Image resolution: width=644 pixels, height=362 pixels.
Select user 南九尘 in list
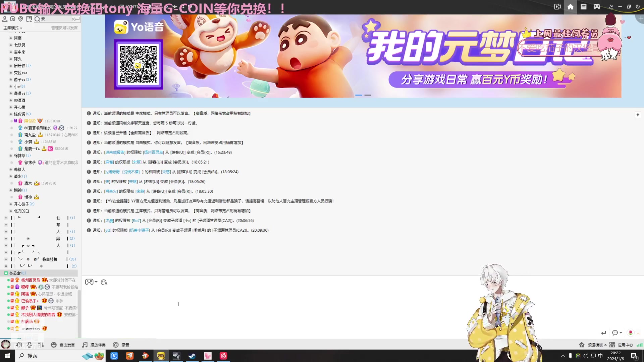[30, 135]
